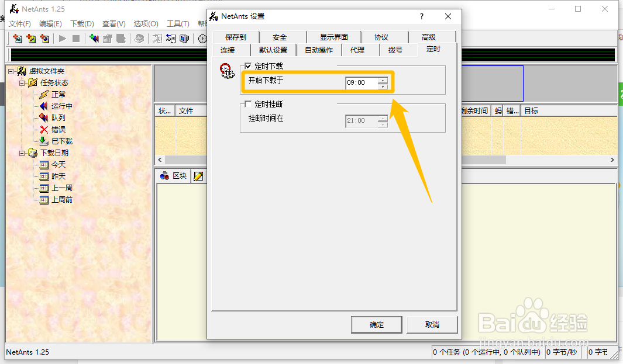The image size is (623, 364).
Task: Switch to the 保存到 tab
Action: 236,37
